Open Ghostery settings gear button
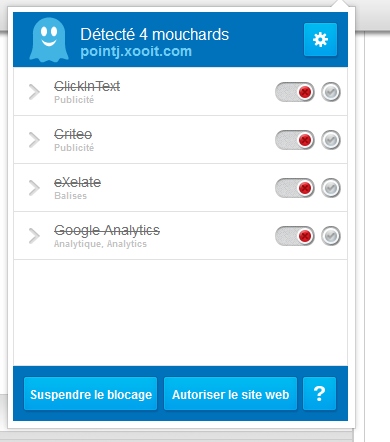The height and width of the screenshot is (442, 390). (x=320, y=40)
